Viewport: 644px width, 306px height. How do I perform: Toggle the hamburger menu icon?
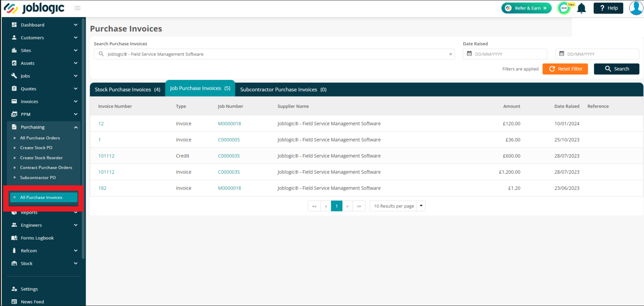(x=77, y=8)
